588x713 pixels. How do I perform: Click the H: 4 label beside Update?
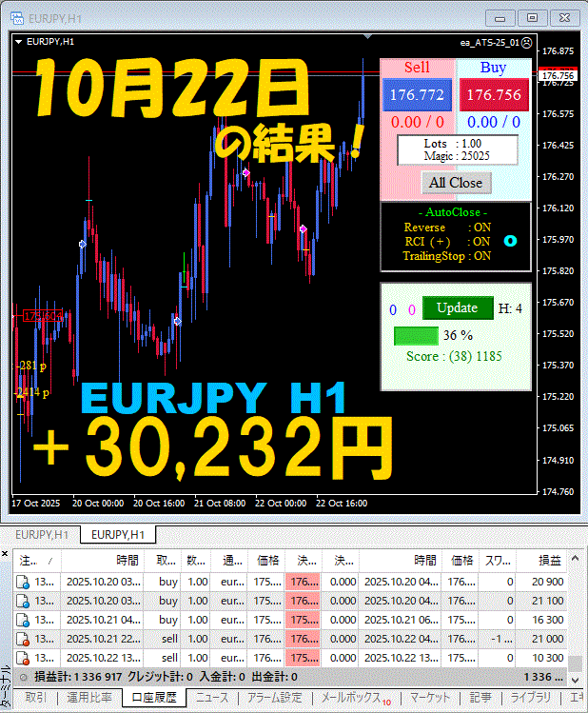510,308
